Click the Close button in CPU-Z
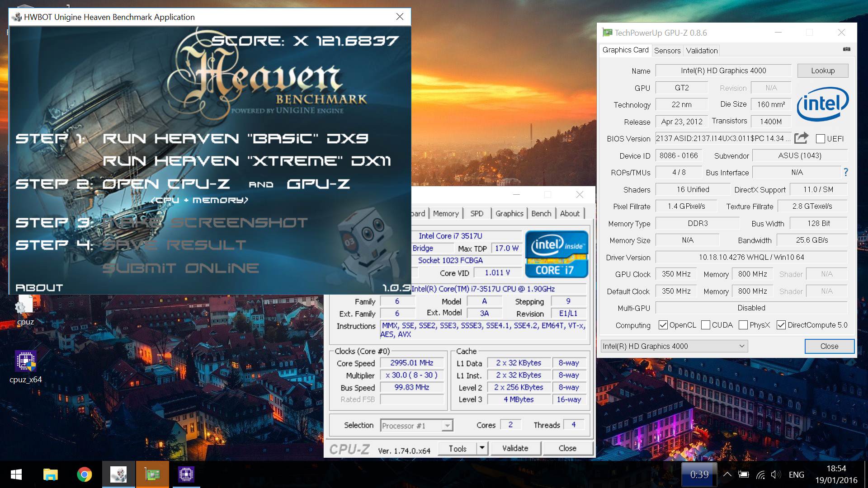Screen dimensions: 868x488 coord(567,448)
